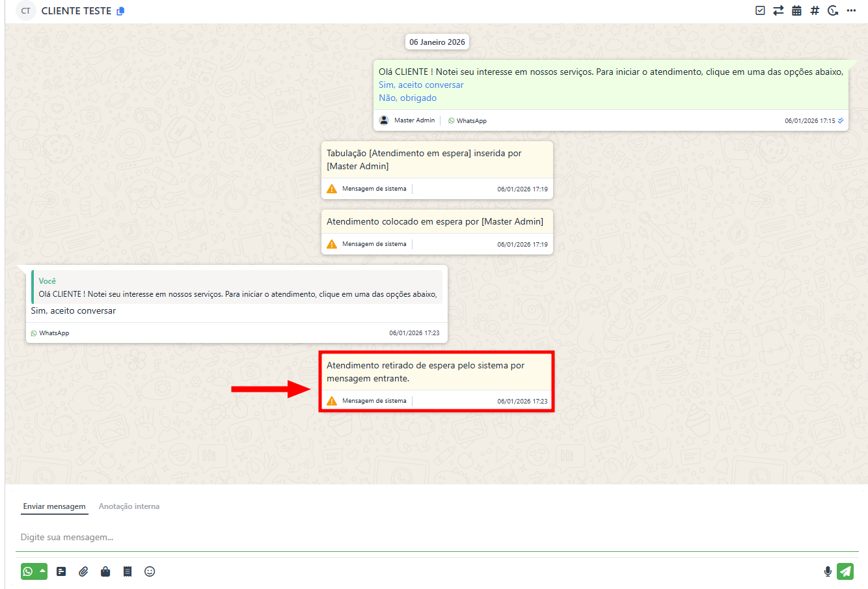Switch to the Anotação interna tab
Screen dimensions: 868x589
click(x=129, y=506)
